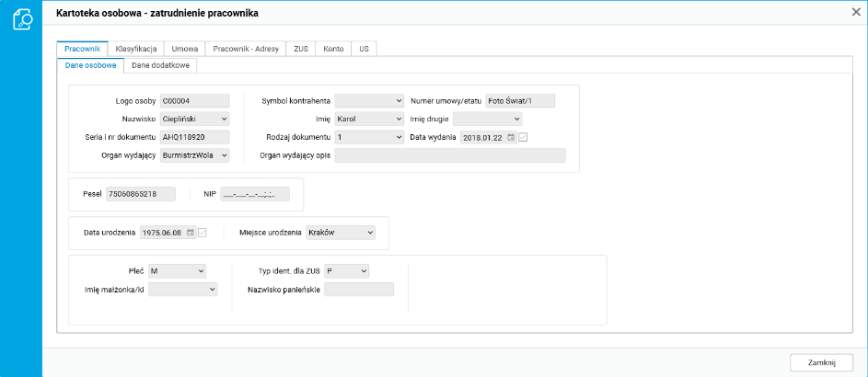This screenshot has width=868, height=377.
Task: Expand the Typ ident. dla ZUS dropdown
Action: [x=364, y=270]
